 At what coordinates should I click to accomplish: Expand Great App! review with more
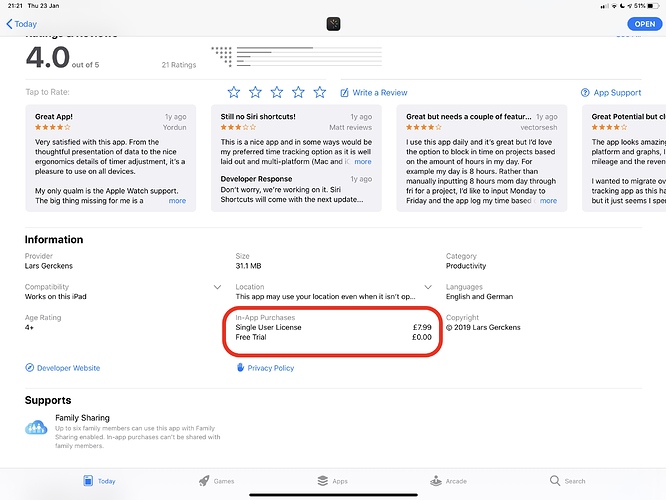pos(177,201)
